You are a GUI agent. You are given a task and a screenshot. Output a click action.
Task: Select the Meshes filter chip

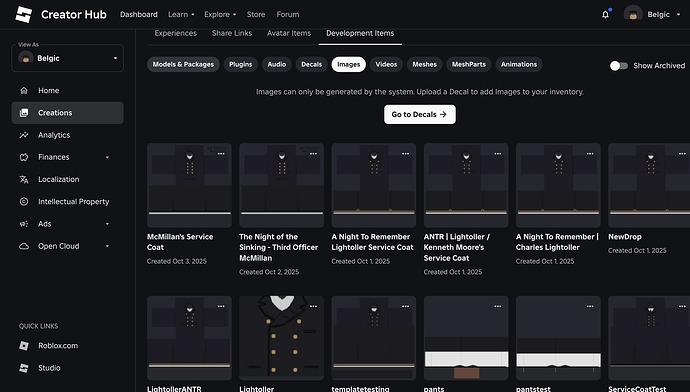pyautogui.click(x=424, y=64)
